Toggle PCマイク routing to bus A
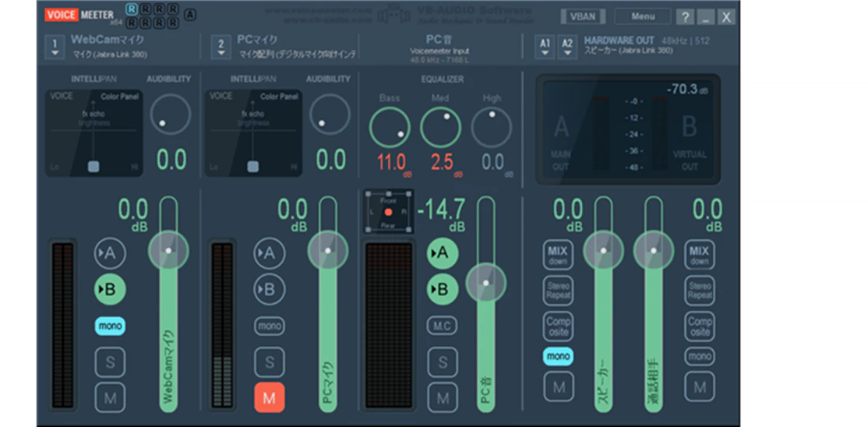This screenshot has height=427, width=868. point(270,253)
